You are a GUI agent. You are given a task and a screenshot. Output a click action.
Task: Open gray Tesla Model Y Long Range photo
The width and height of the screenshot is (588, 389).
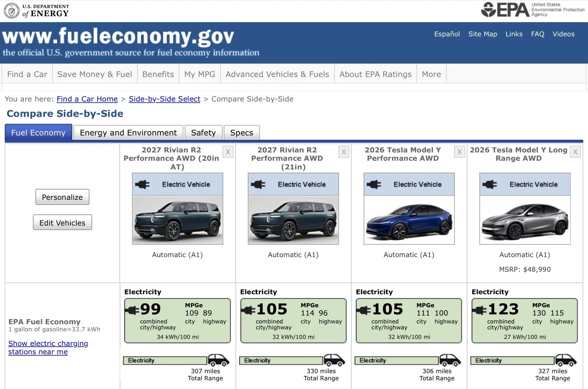(x=525, y=220)
